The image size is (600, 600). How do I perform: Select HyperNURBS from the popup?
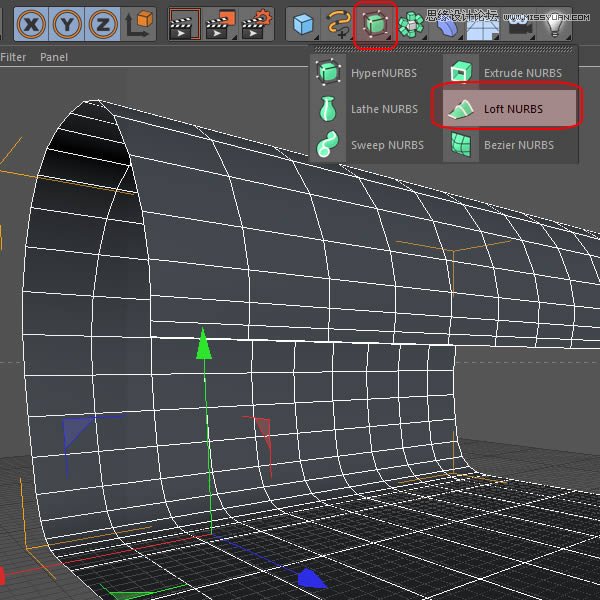point(368,73)
